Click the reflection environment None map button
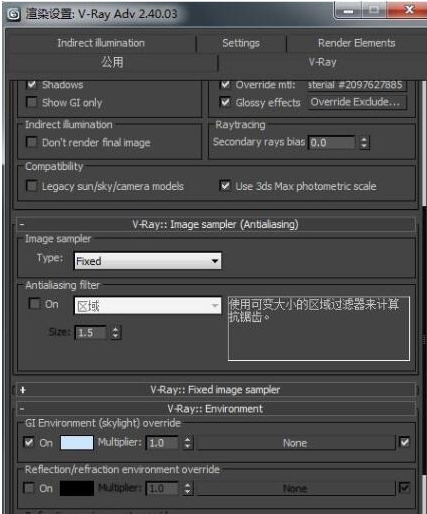This screenshot has width=427, height=514. pyautogui.click(x=296, y=489)
